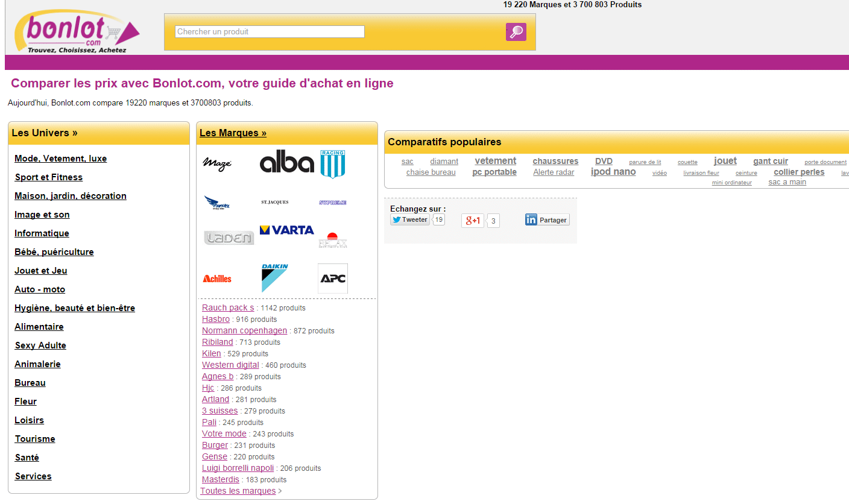This screenshot has height=504, width=849.
Task: Open 3 suisses brand link
Action: coord(220,411)
